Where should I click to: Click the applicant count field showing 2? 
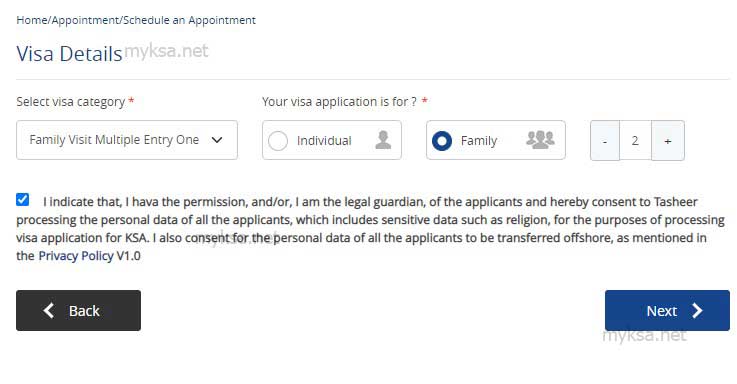pos(635,141)
